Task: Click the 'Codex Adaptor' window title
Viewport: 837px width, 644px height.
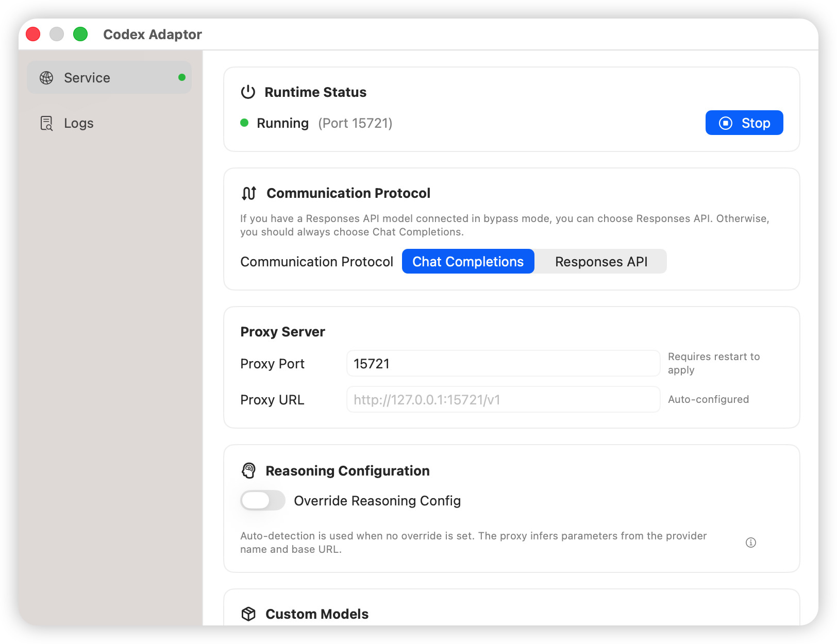Action: (x=153, y=35)
